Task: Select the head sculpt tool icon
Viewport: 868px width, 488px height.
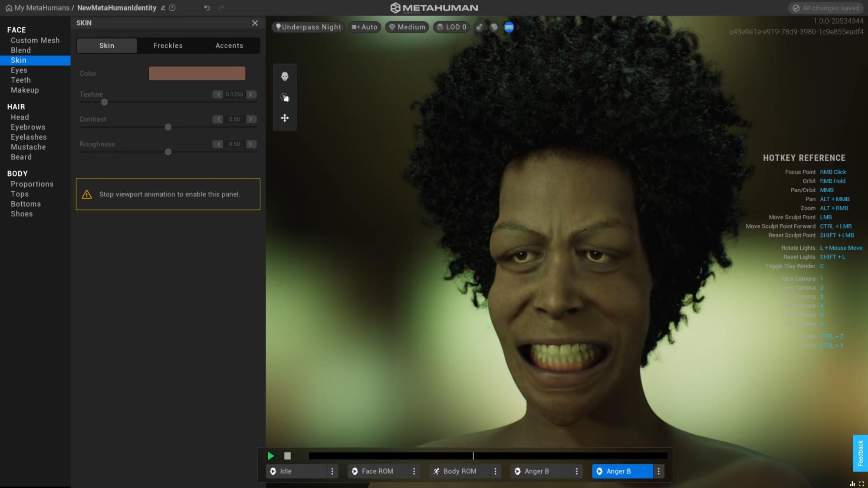Action: pos(285,76)
